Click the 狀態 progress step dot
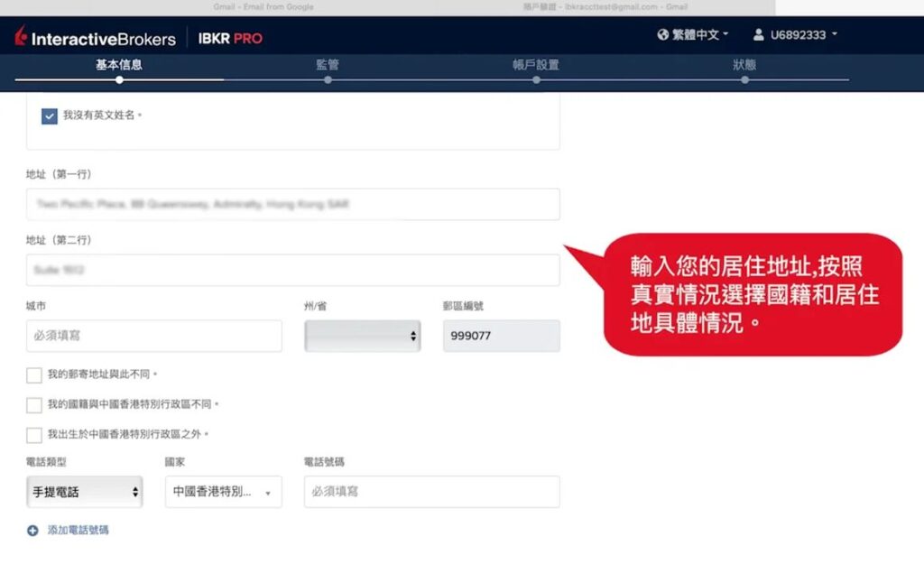Screen dimensions: 924x564 coord(744,79)
